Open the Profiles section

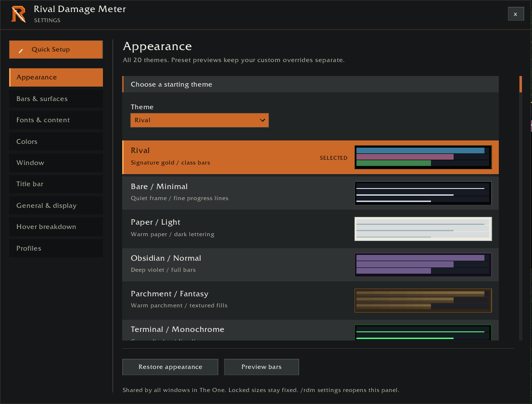click(56, 248)
